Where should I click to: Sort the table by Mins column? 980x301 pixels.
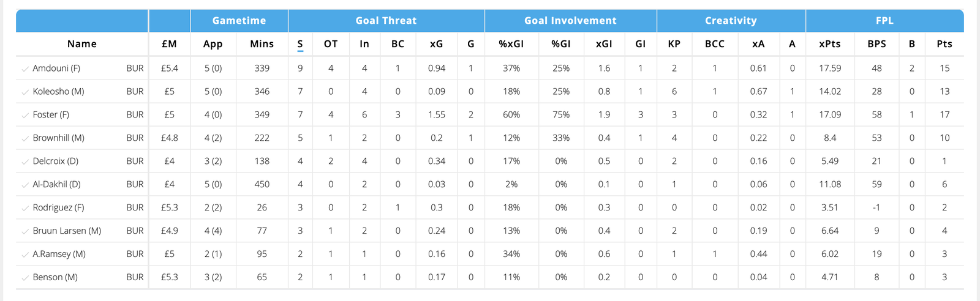coord(262,44)
